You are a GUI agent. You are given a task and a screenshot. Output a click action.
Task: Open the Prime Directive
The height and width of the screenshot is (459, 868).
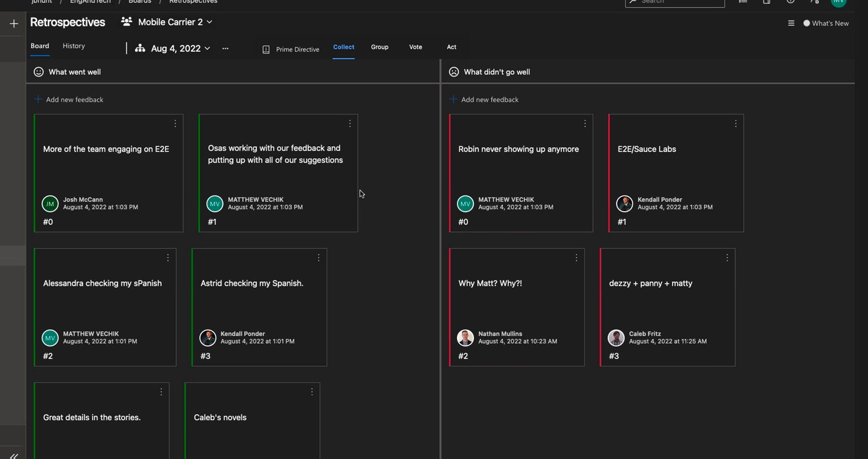point(291,49)
